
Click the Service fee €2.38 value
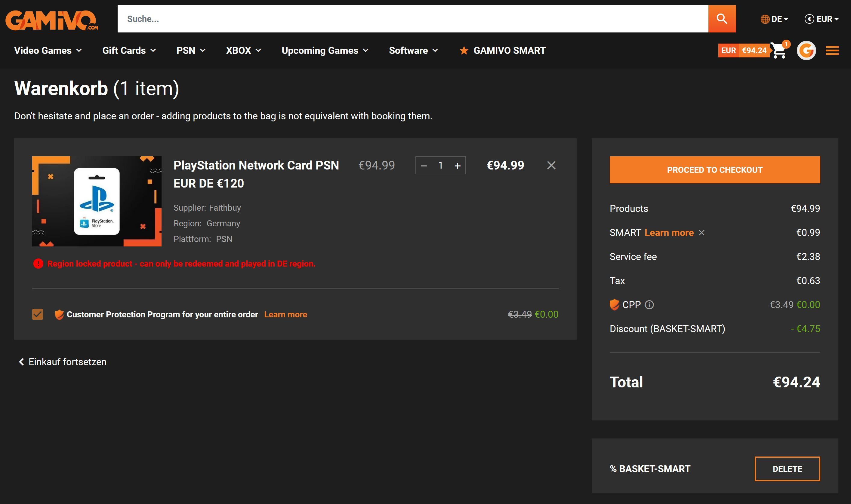tap(808, 257)
